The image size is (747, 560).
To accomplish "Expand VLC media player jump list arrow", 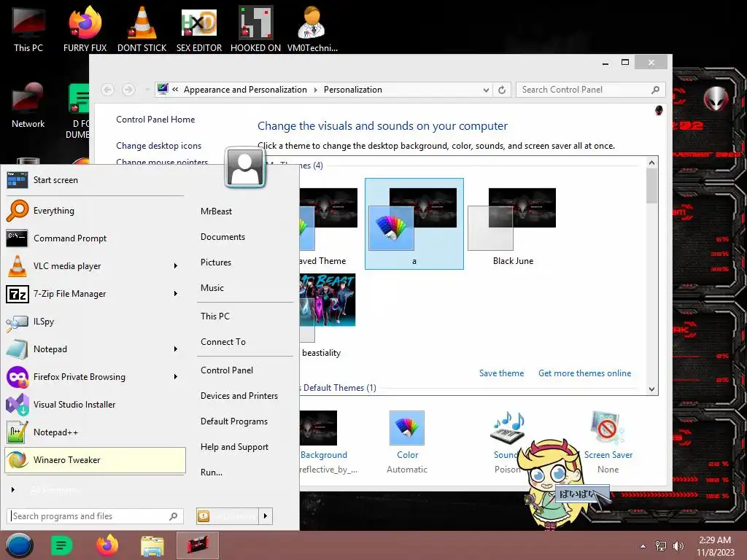I will [176, 265].
